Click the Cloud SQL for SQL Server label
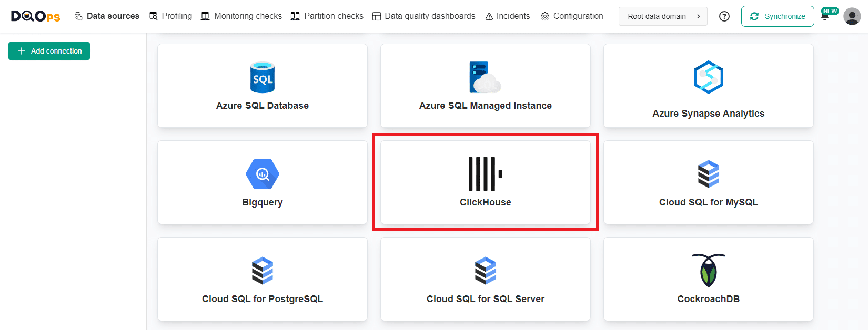868x330 pixels. pyautogui.click(x=486, y=299)
